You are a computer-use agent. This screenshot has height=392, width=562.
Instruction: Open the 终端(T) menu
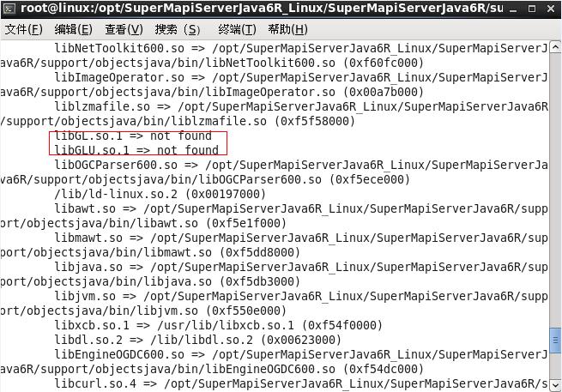(237, 29)
